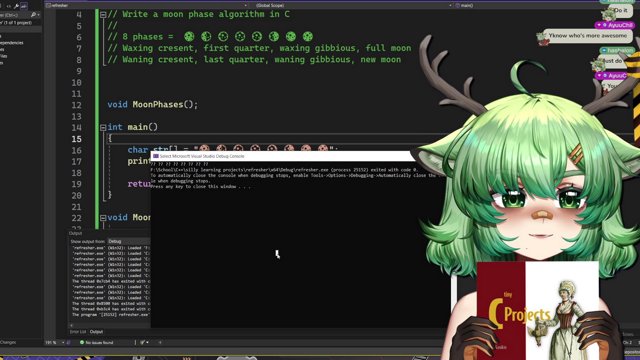Image resolution: width=640 pixels, height=360 pixels.
Task: Click line number 12 in the editor gutter
Action: (76, 105)
